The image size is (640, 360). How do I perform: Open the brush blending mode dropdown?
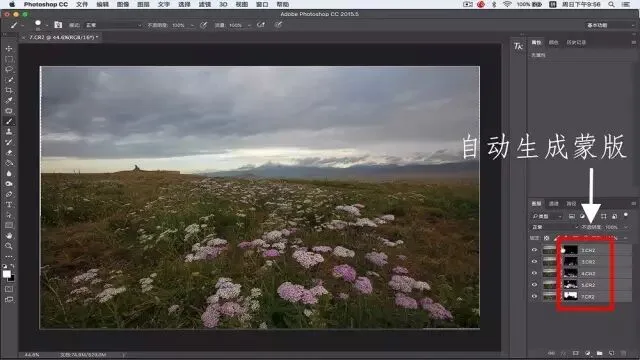113,25
